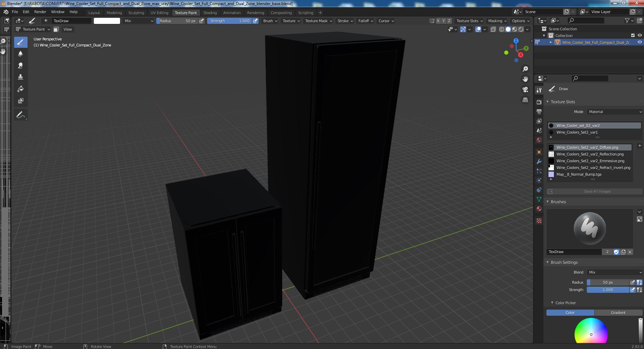
Task: Switch to the Shading workspace tab
Action: 210,13
